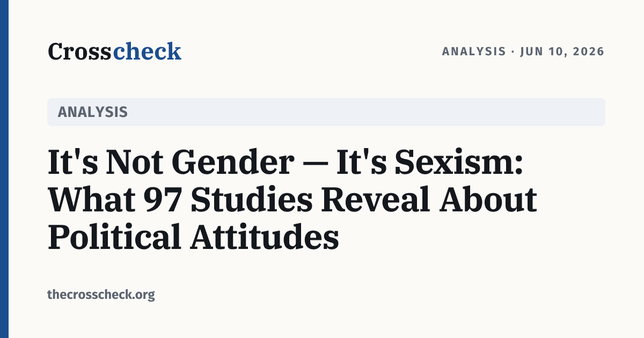
Task: Click "What 97 Studies Reveal About" headline line
Action: coord(292,200)
